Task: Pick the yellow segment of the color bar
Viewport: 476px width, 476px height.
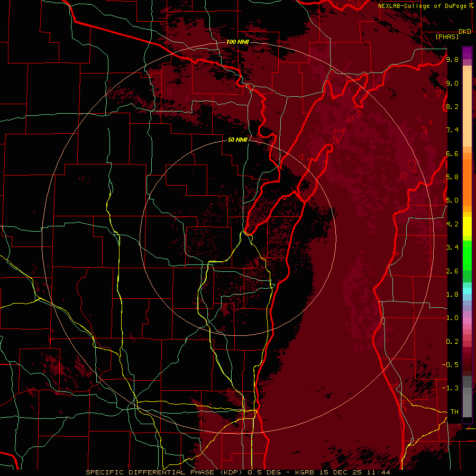Action: coord(467,226)
